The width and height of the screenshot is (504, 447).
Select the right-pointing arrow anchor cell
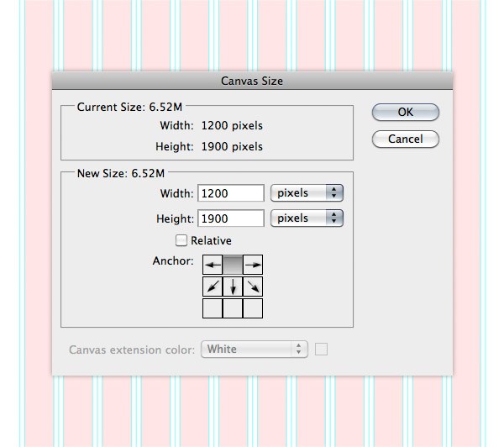(253, 265)
